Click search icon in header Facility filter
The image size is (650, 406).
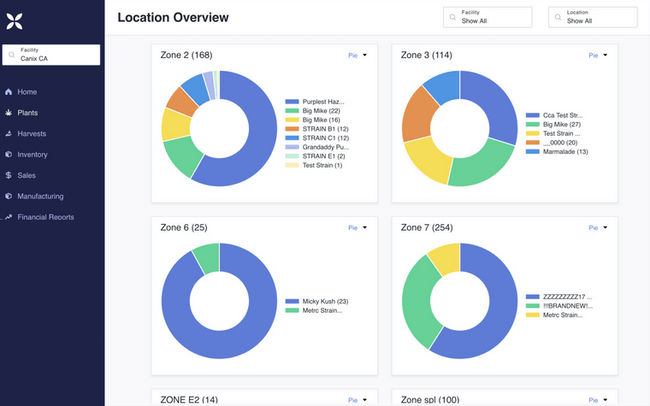(453, 17)
